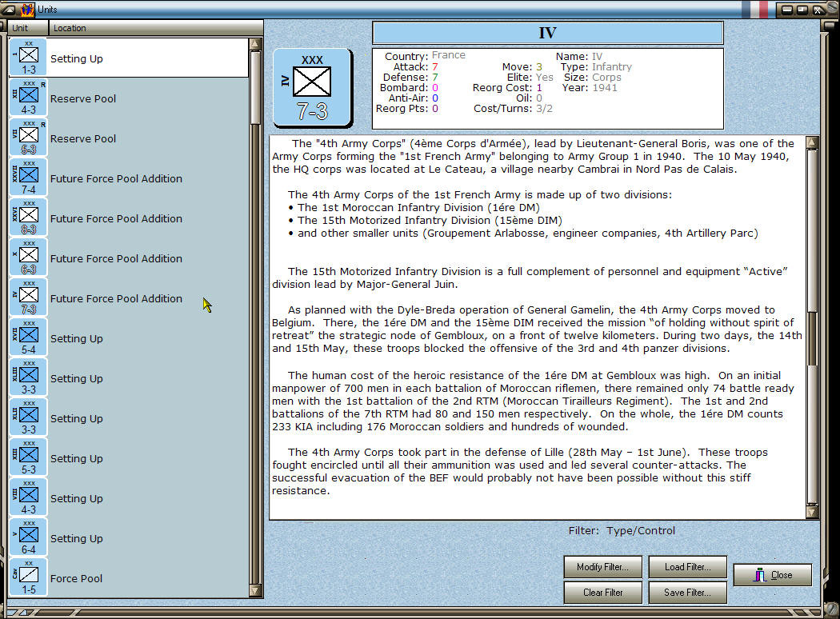Viewport: 840px width, 619px height.
Task: Click the Save Filter button
Action: coord(687,592)
